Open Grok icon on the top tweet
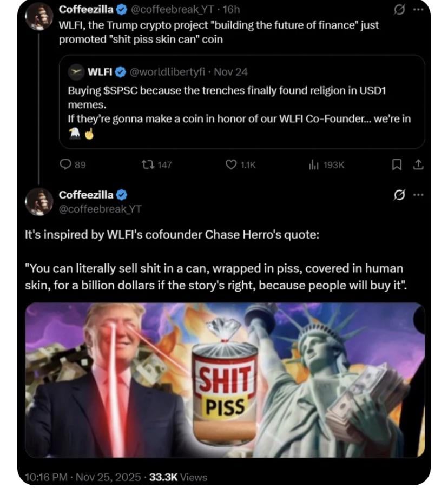The image size is (448, 488). (399, 10)
